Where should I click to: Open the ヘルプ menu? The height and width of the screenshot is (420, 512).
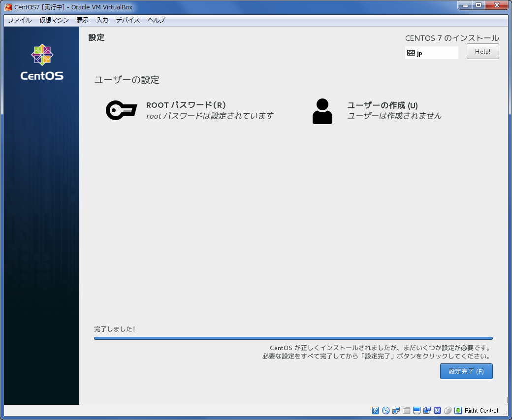click(x=157, y=20)
